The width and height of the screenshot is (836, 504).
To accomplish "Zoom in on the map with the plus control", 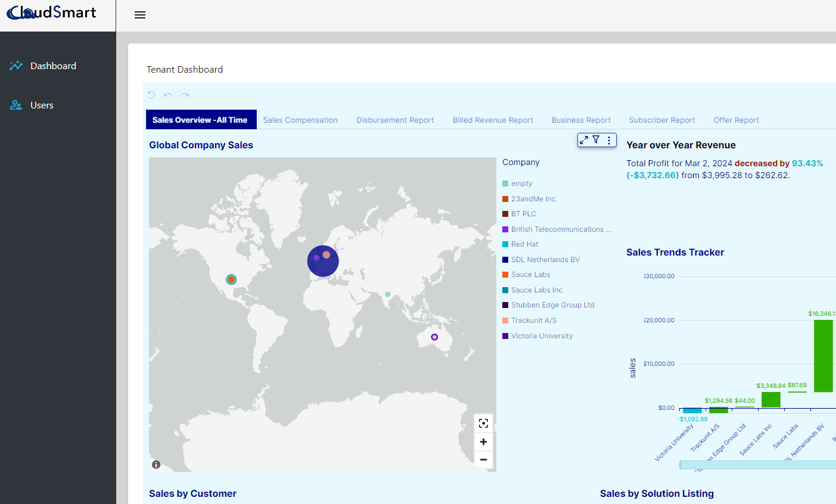I will point(483,441).
